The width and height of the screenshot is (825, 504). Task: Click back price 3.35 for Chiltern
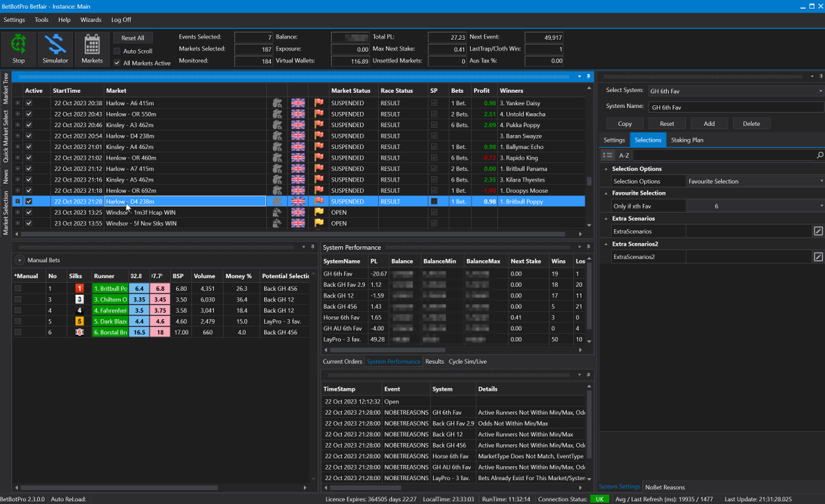140,300
